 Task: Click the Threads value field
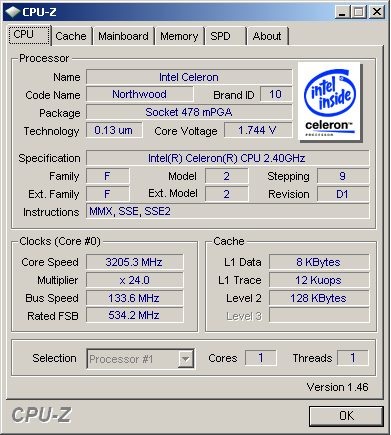353,358
